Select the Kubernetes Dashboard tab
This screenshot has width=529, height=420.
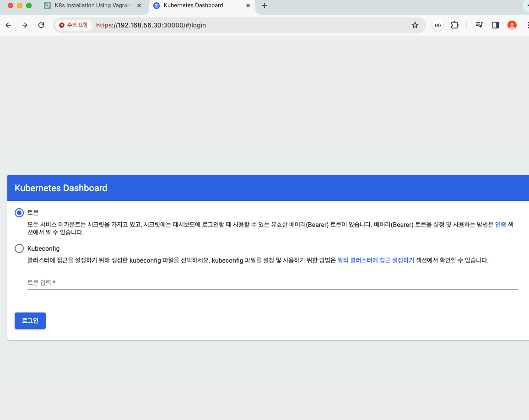(202, 6)
